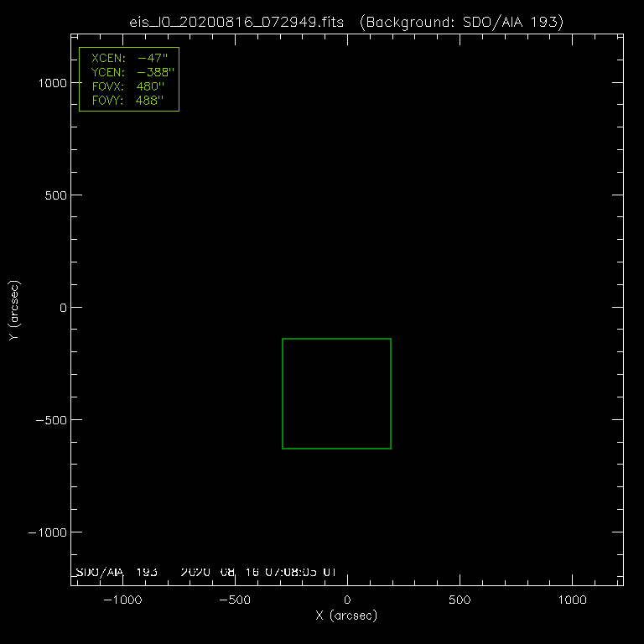Click the eis_l0_20200816_072949.fits filename in the title

238,20
